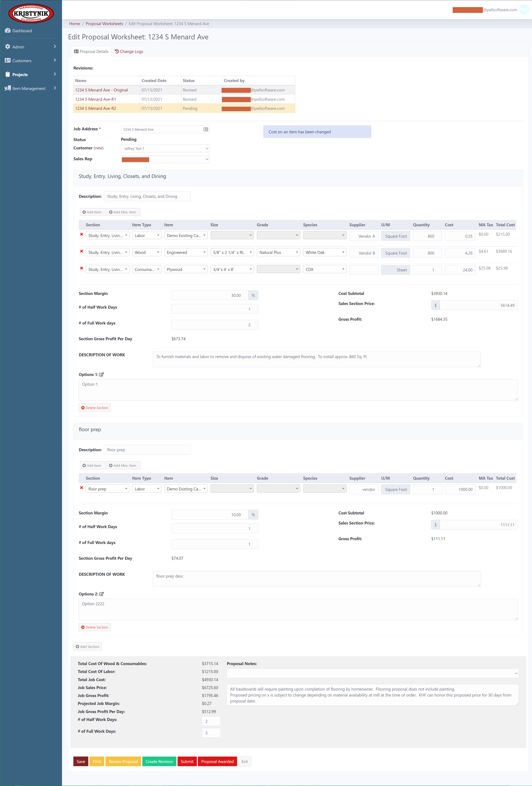532x786 pixels.
Task: Click the green Create Revision button
Action: point(159,761)
